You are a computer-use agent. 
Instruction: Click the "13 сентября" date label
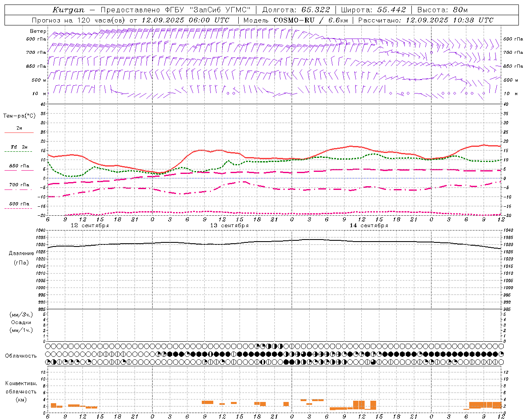coord(229,226)
